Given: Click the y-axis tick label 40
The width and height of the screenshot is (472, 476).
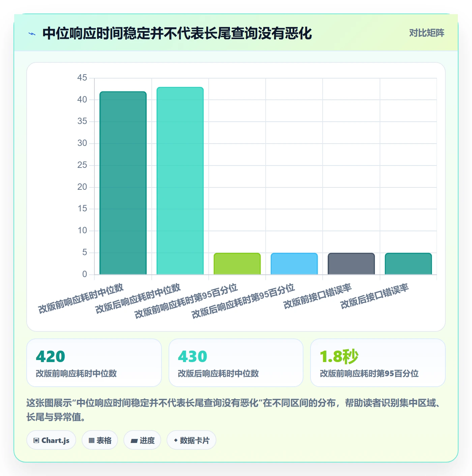Looking at the screenshot, I should 82,100.
